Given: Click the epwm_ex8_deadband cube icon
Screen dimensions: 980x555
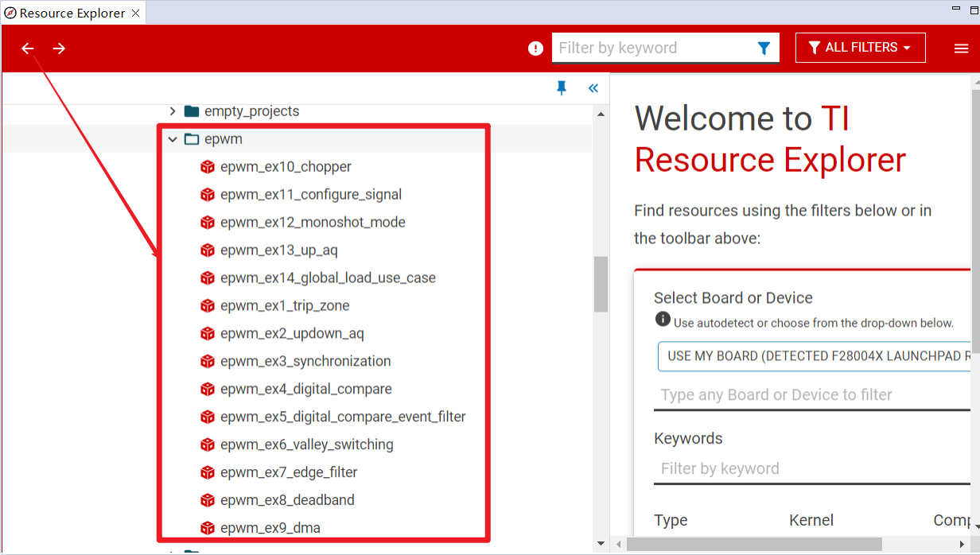Looking at the screenshot, I should [x=208, y=501].
